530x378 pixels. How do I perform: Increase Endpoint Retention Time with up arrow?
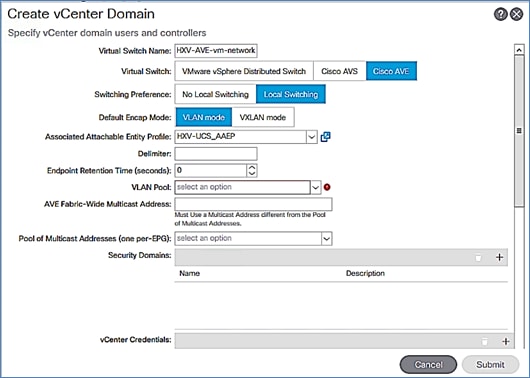click(x=251, y=168)
